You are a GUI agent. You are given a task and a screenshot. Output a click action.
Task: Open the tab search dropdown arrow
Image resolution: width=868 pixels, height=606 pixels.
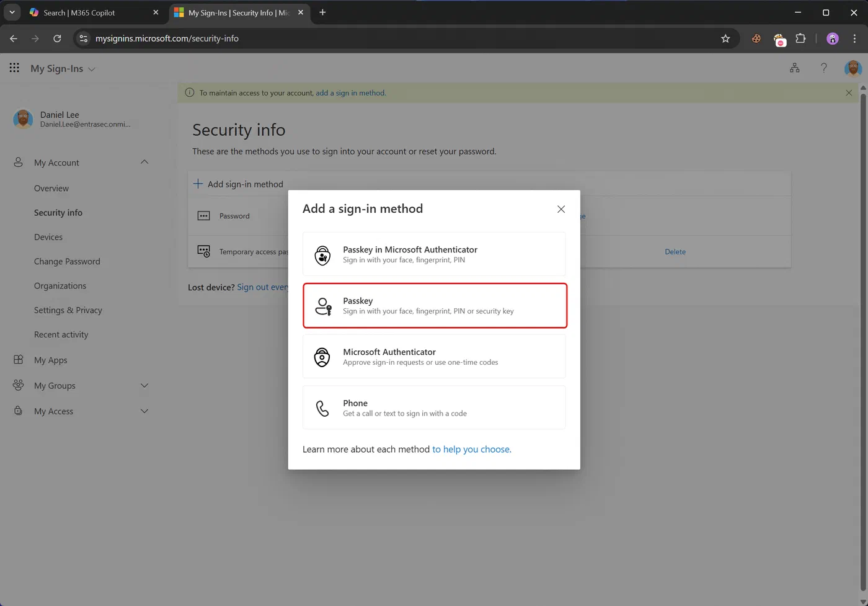pos(12,12)
